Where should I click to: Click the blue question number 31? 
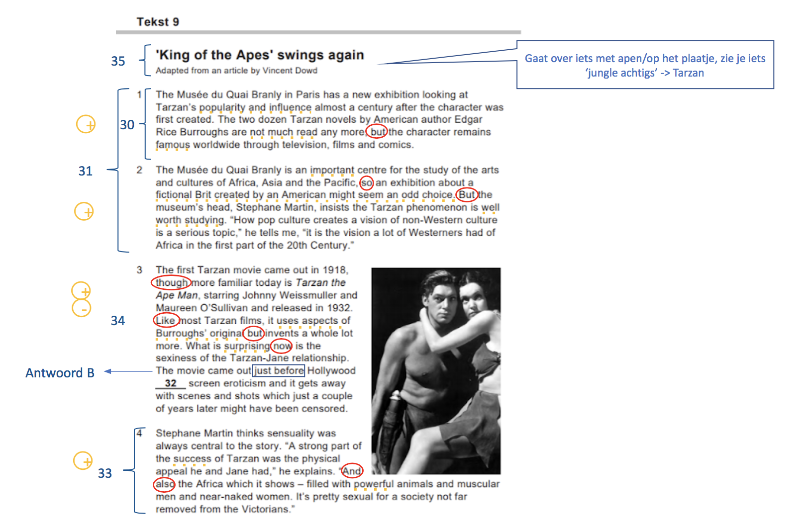[x=86, y=171]
